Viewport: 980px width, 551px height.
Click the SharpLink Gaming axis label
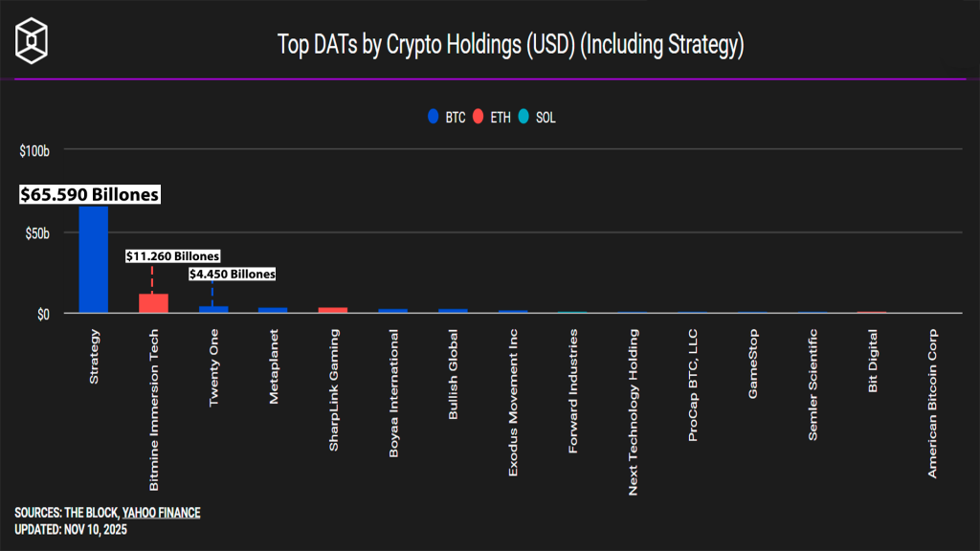pyautogui.click(x=333, y=390)
